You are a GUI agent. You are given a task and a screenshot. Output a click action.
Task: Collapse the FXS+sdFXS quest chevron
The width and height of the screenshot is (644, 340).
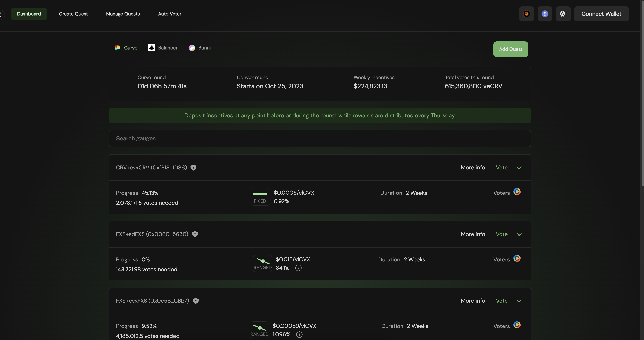pos(519,234)
